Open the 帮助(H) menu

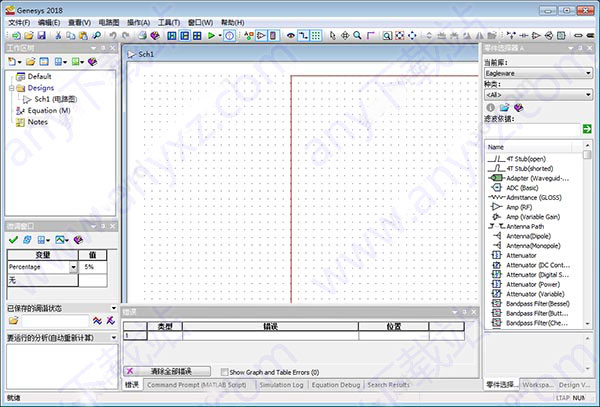233,23
